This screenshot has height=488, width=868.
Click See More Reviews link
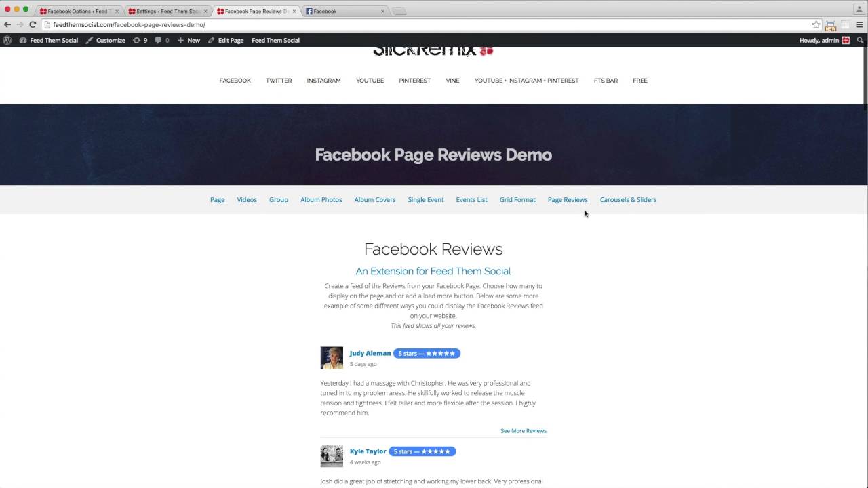pos(524,431)
